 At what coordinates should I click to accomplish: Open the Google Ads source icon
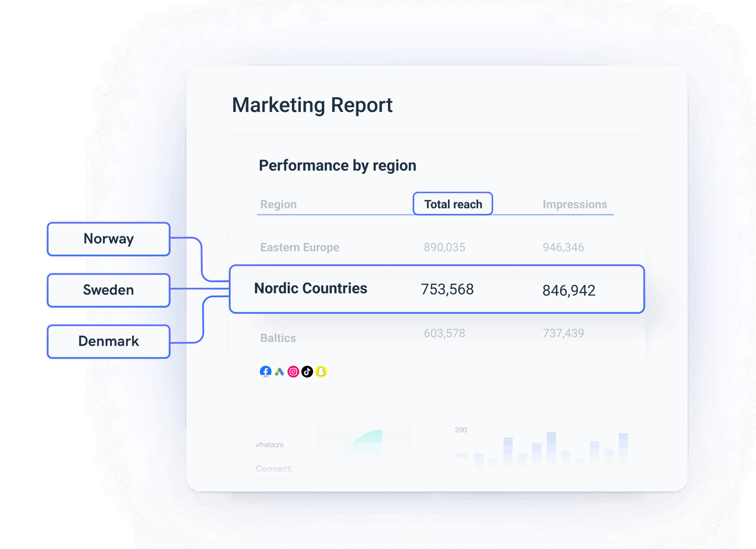coord(279,372)
